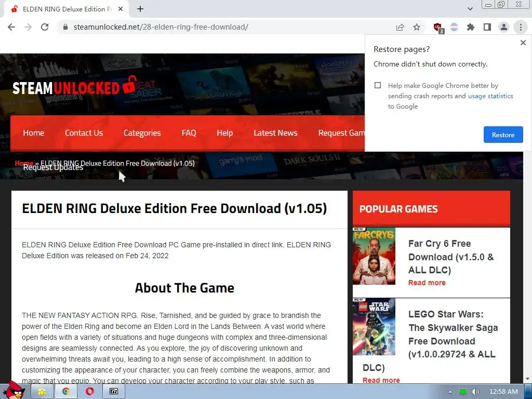
Task: Enable sending crash reports checkbox
Action: [x=378, y=86]
